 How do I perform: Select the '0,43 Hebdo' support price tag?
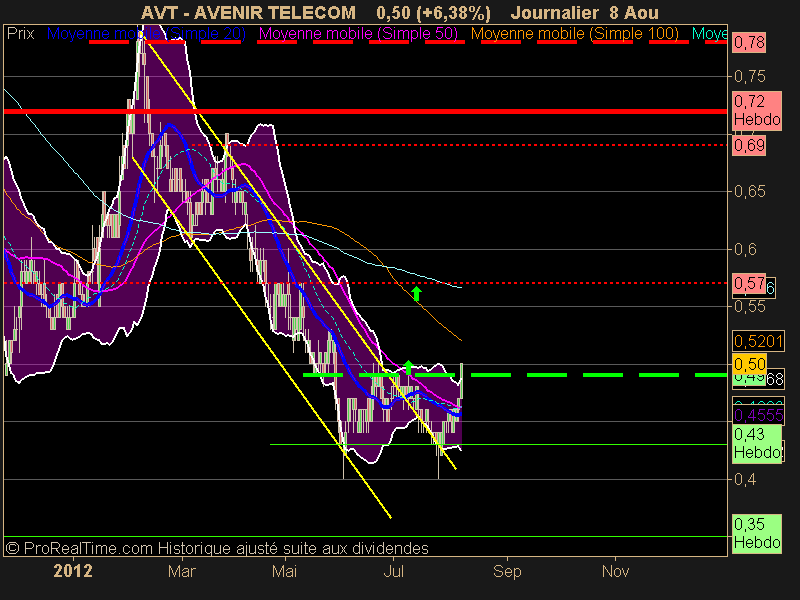(x=757, y=444)
